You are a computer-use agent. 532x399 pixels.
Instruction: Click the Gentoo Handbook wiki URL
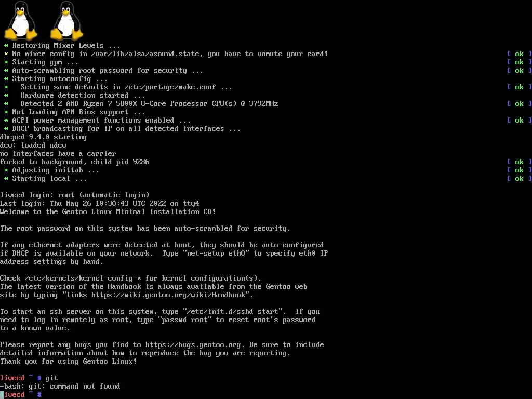click(168, 295)
